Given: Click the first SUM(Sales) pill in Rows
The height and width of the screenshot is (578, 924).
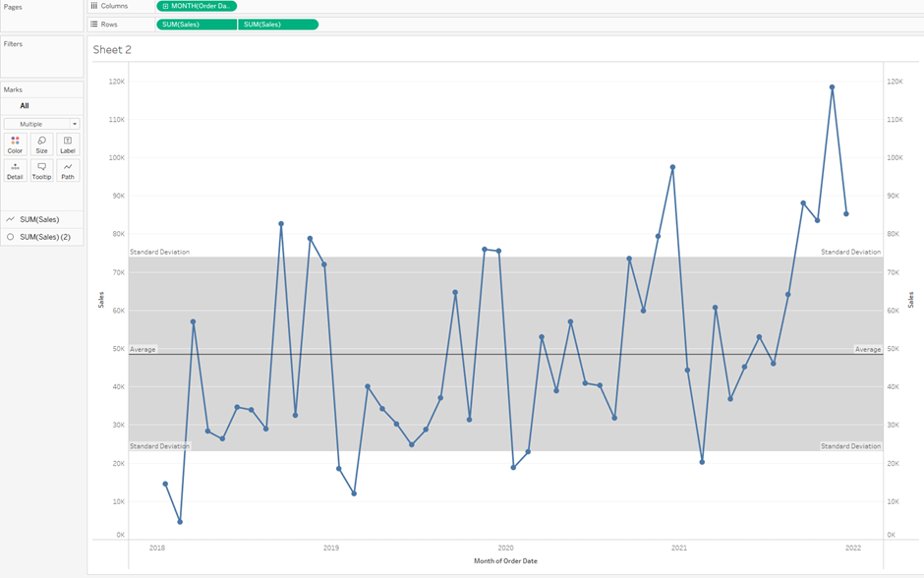Looking at the screenshot, I should click(x=197, y=25).
